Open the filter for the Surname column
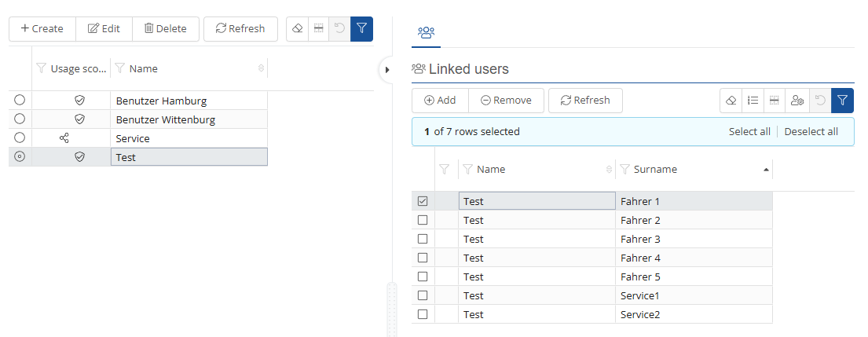This screenshot has width=868, height=337. (625, 170)
